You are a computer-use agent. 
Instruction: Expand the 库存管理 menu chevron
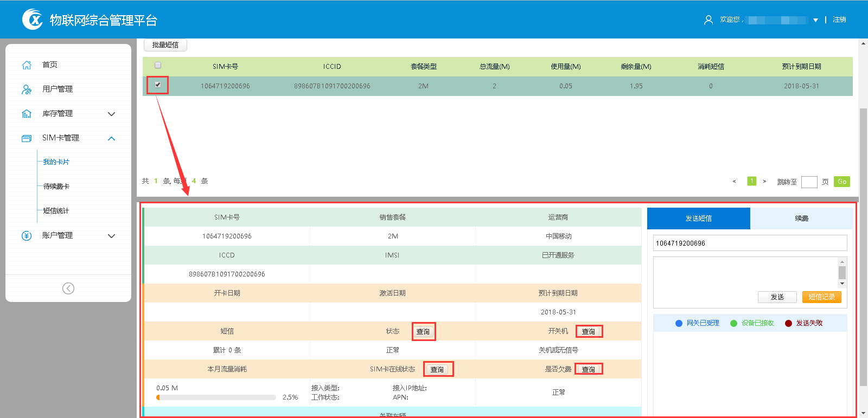112,114
